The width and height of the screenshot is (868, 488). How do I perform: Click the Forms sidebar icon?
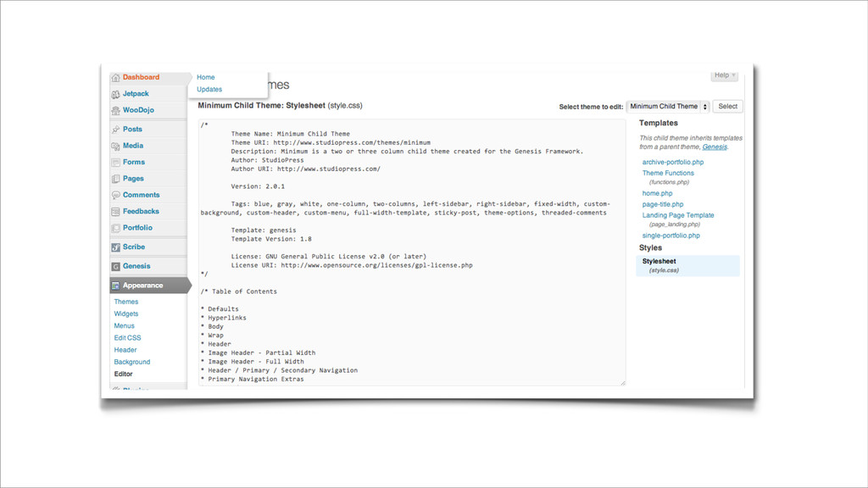pos(115,163)
